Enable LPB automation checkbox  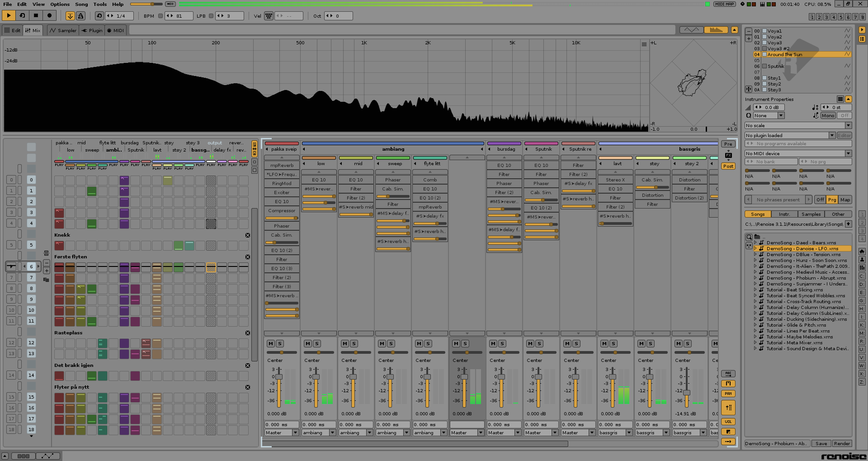coord(211,16)
